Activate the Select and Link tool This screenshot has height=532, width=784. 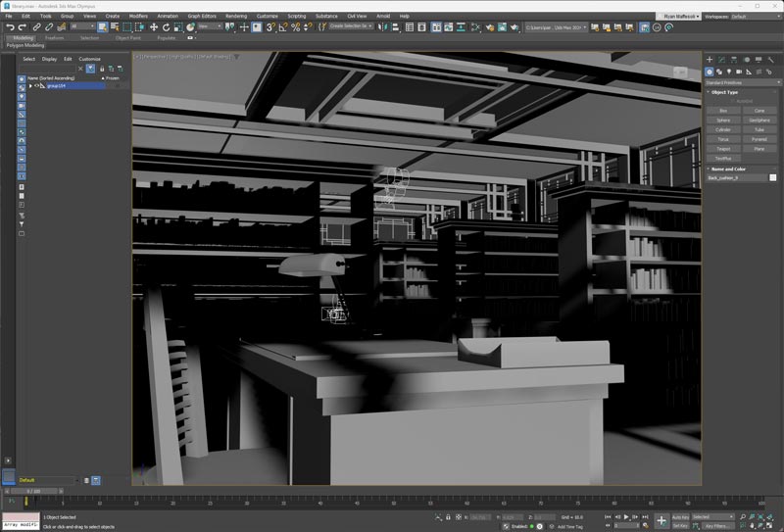37,27
